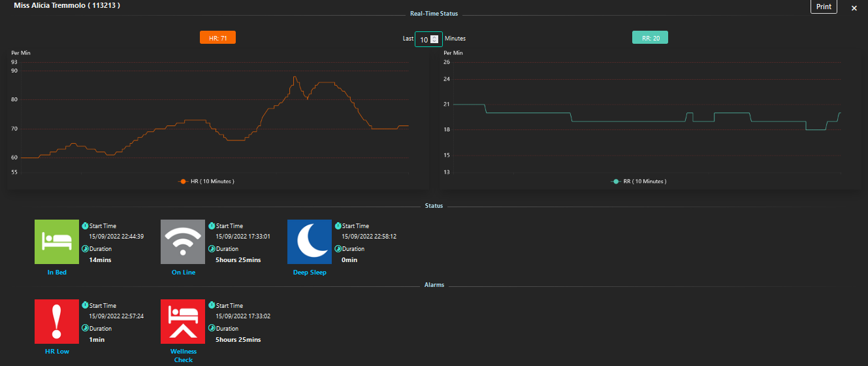Open the red HR Low alarm icon
Viewport: 868px width, 366px height.
[x=57, y=322]
